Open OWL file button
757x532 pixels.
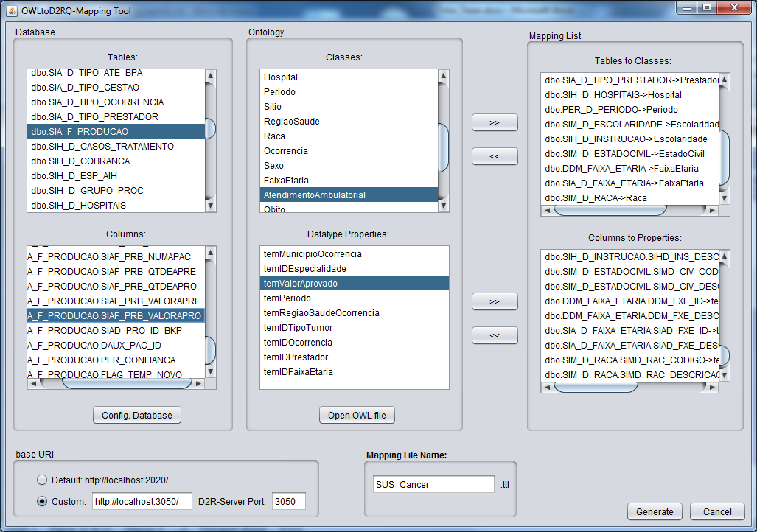[357, 415]
